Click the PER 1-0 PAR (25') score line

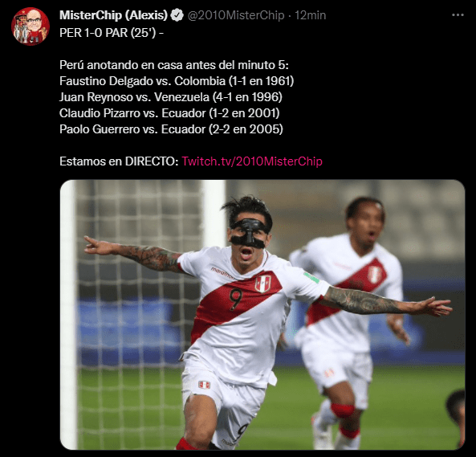tap(112, 33)
